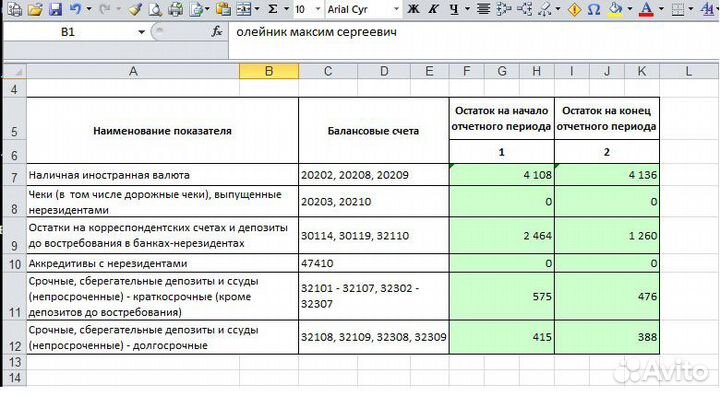Screen dimensions: 720x396
Task: Toggle Underline (Ч) formatting
Action: [454, 9]
